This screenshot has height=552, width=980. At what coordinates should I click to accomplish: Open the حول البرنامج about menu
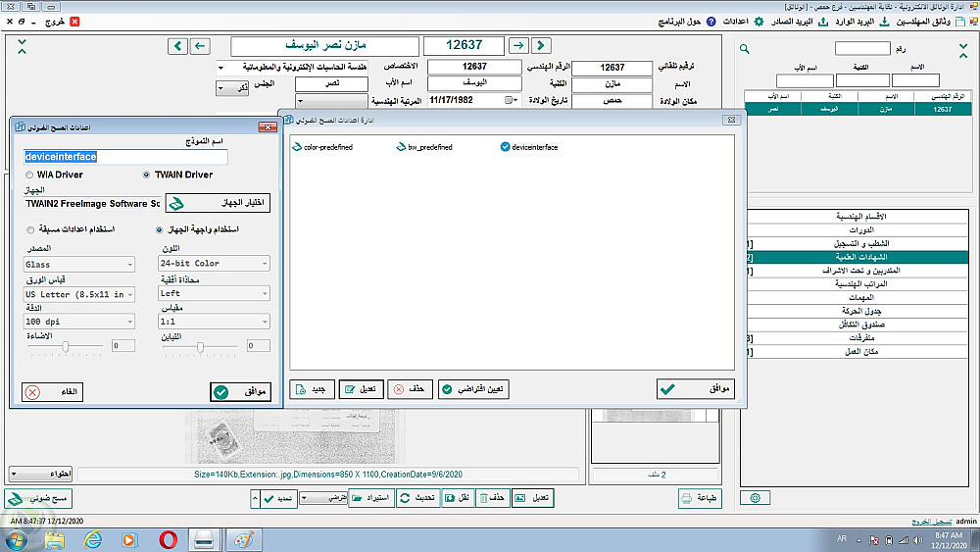click(687, 22)
